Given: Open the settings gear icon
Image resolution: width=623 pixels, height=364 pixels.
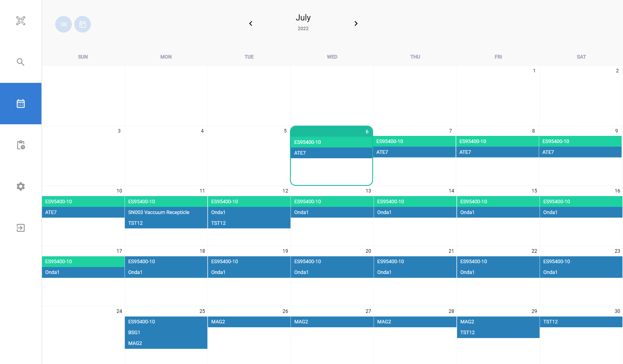Looking at the screenshot, I should coord(21,186).
